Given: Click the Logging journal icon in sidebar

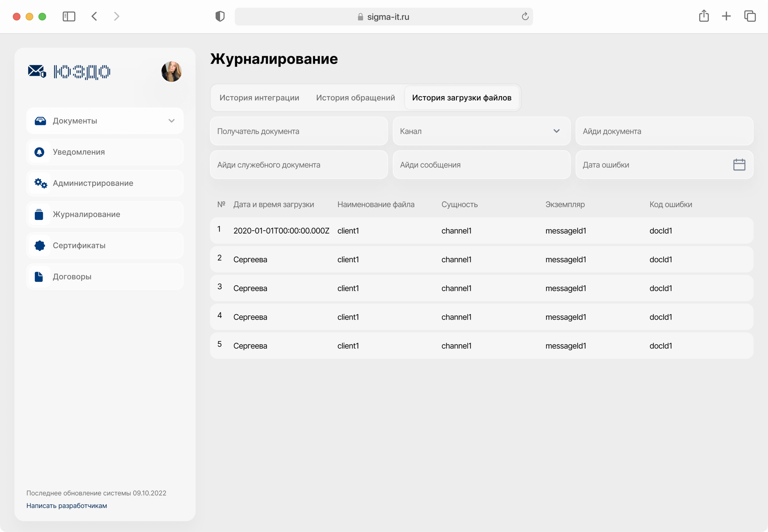Looking at the screenshot, I should click(x=39, y=214).
